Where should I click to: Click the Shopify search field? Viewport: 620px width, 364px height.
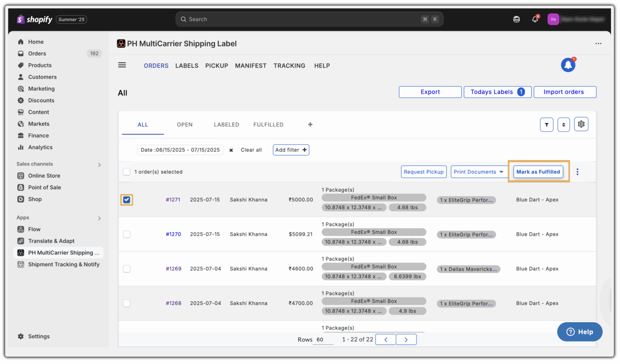(310, 19)
